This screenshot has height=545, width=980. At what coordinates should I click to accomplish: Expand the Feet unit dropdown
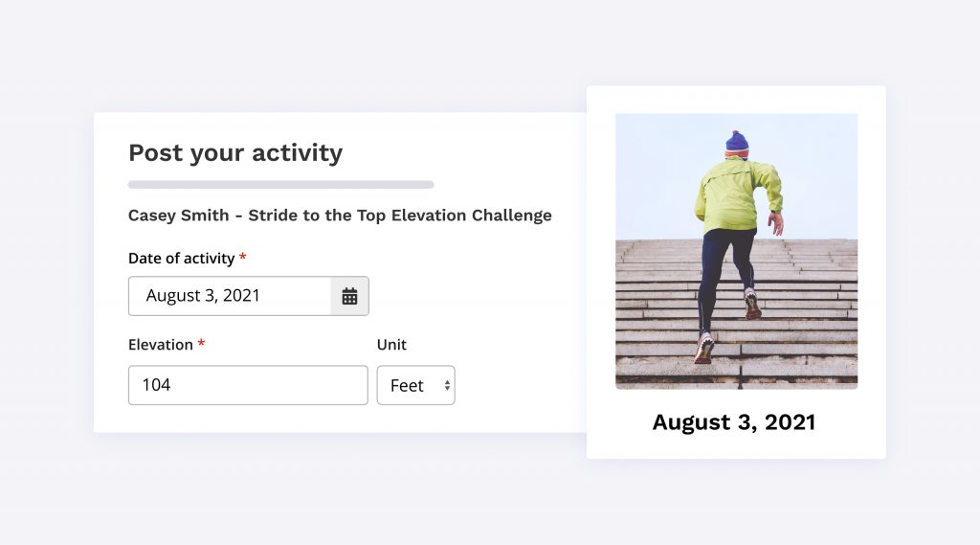point(415,385)
